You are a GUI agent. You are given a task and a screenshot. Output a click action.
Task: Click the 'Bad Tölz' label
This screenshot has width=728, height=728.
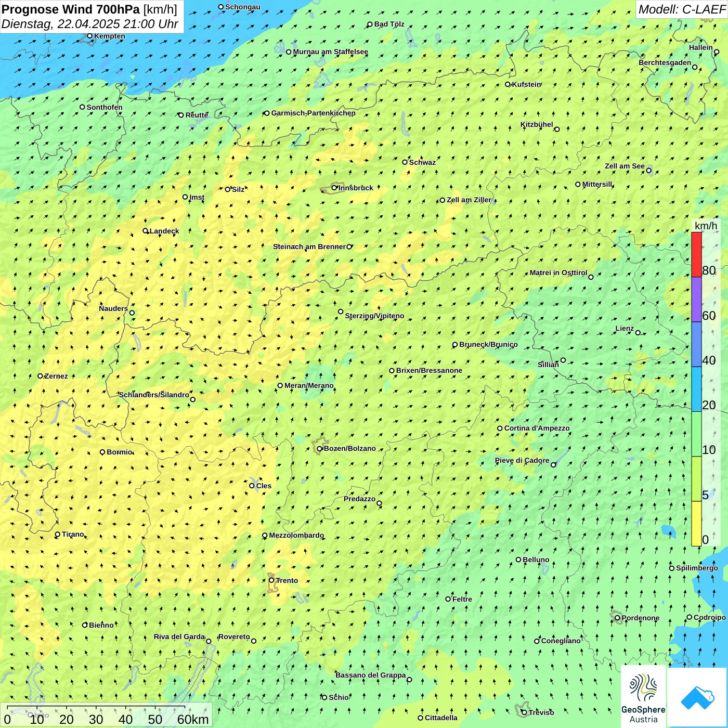[x=389, y=24]
